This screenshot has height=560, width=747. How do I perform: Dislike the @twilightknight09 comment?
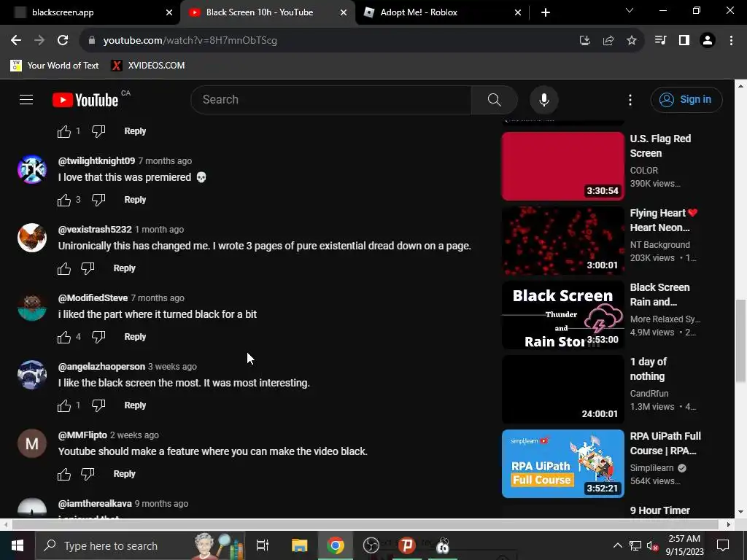tap(98, 200)
